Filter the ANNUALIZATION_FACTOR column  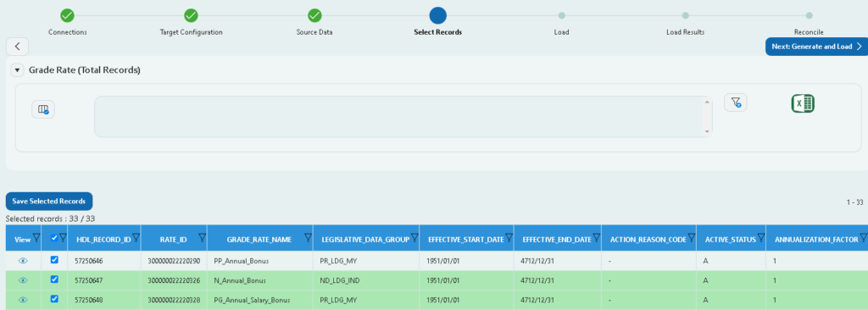pyautogui.click(x=863, y=239)
